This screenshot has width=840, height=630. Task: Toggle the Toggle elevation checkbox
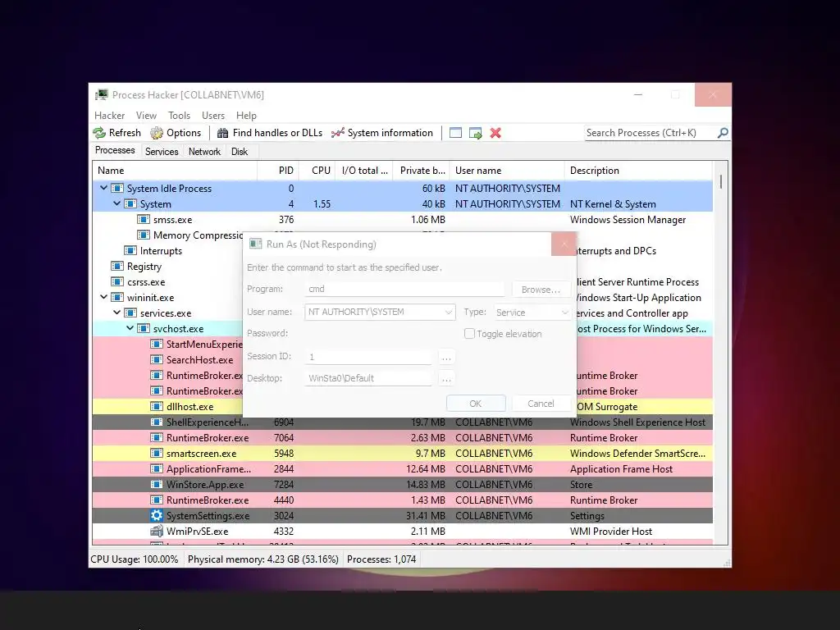(x=469, y=333)
